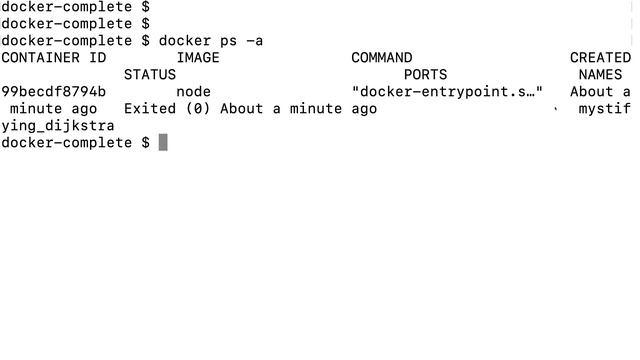Click the first docker-complete prompt line
640x360 pixels.
tap(76, 7)
